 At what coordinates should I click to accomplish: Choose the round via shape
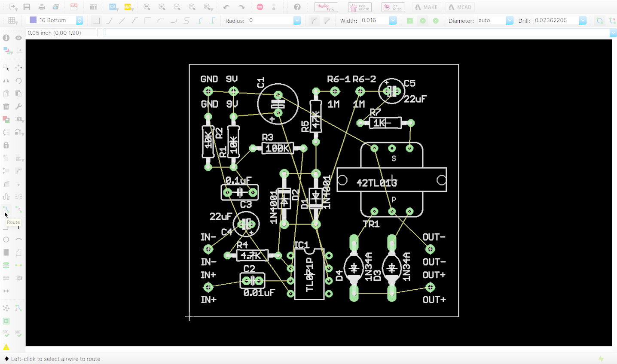point(423,21)
